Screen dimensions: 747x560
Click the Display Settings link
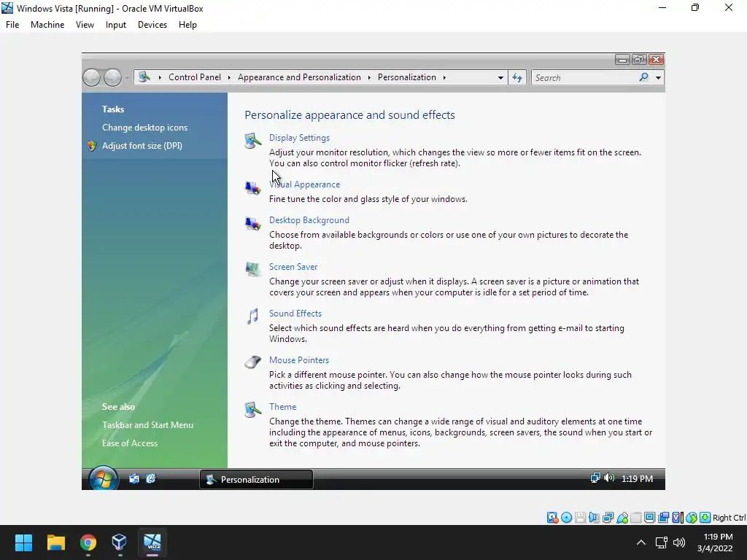(299, 138)
